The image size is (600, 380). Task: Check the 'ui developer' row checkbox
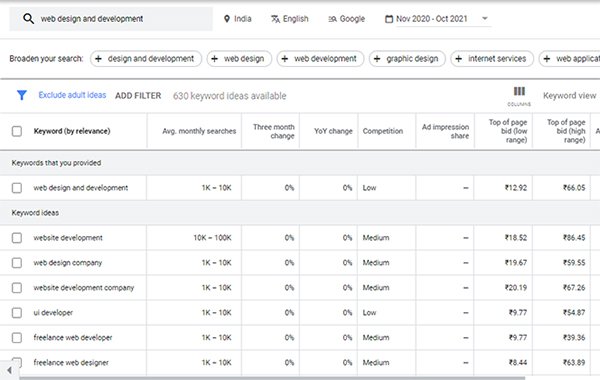[17, 313]
